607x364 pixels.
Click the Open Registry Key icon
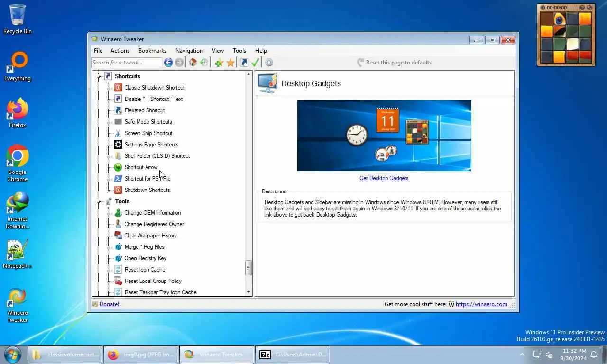tap(118, 258)
